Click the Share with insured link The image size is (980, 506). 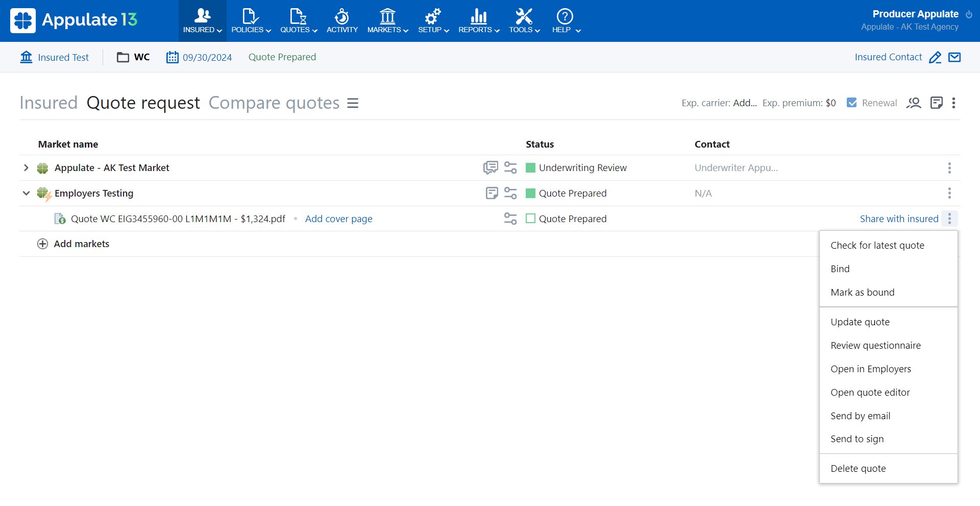(899, 219)
